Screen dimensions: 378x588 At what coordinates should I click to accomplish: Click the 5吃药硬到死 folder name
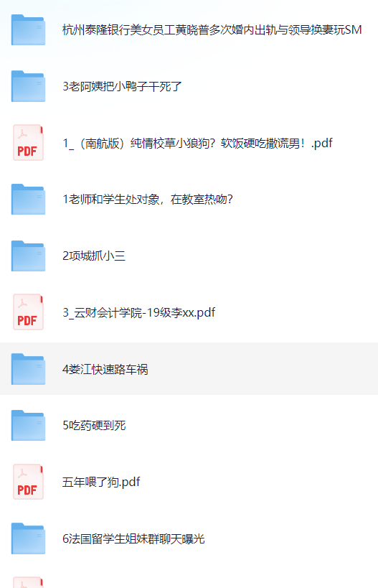click(94, 426)
